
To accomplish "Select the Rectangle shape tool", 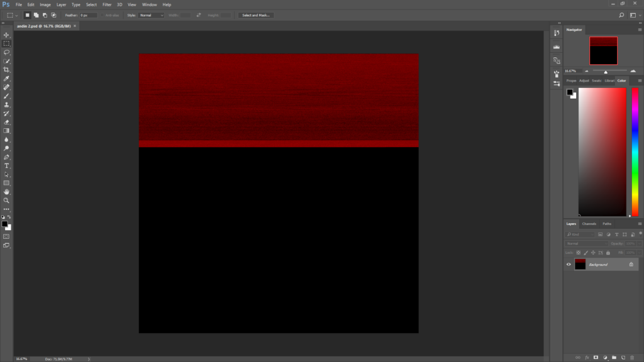I will pyautogui.click(x=6, y=183).
